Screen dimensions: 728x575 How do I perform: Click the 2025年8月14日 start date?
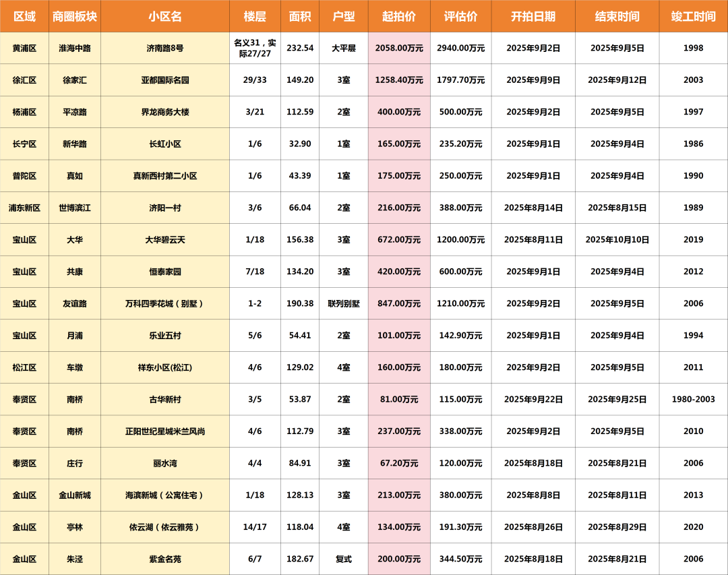click(533, 208)
